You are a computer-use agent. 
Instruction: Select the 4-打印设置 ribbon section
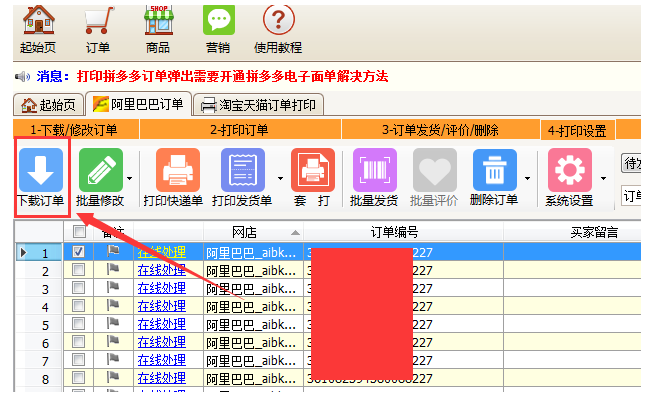point(578,131)
